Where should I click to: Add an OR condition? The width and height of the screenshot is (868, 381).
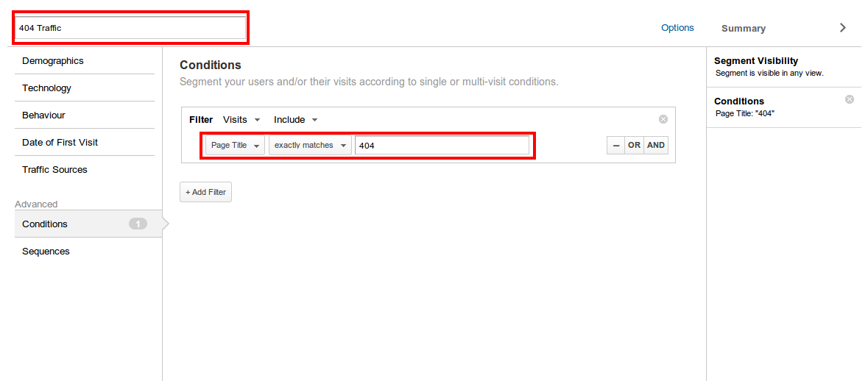tap(634, 146)
